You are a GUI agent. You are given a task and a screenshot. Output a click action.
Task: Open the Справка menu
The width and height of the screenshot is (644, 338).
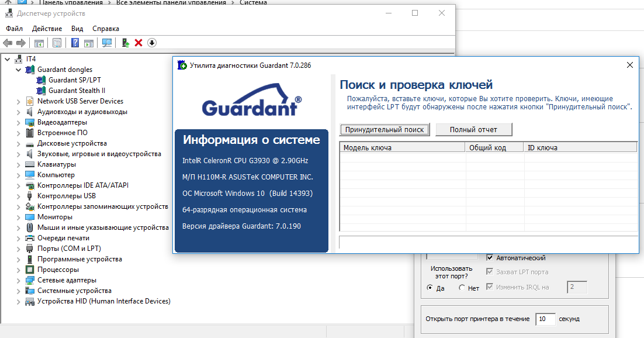pyautogui.click(x=105, y=29)
